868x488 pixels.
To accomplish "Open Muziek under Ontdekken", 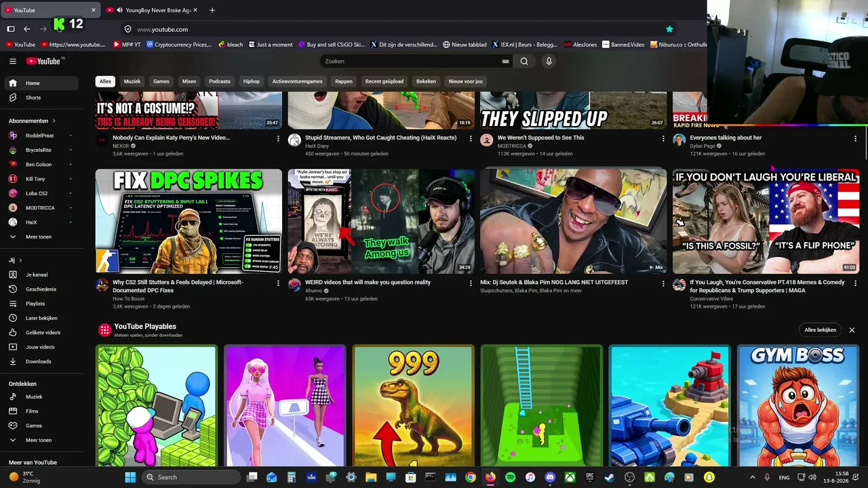I will 43,396.
